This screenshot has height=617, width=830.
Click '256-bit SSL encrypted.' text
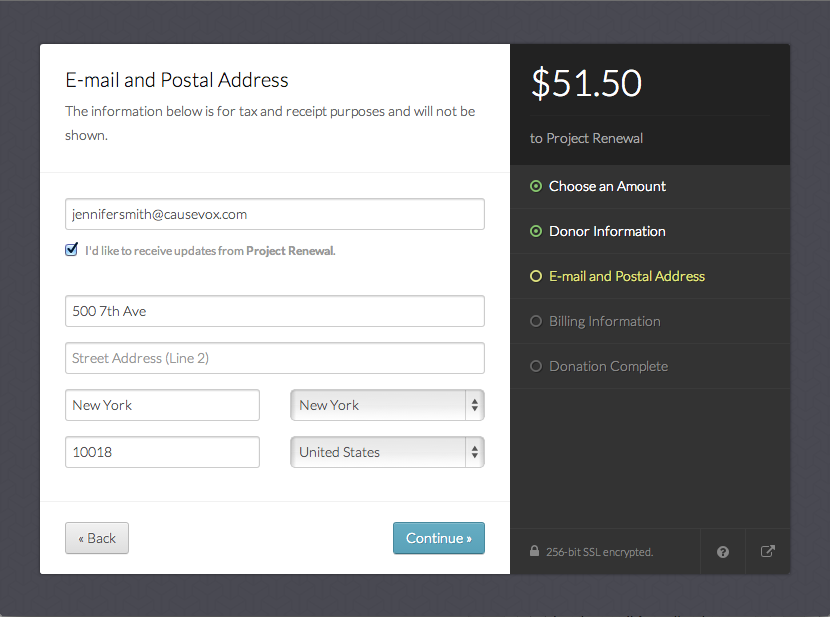[x=599, y=552]
